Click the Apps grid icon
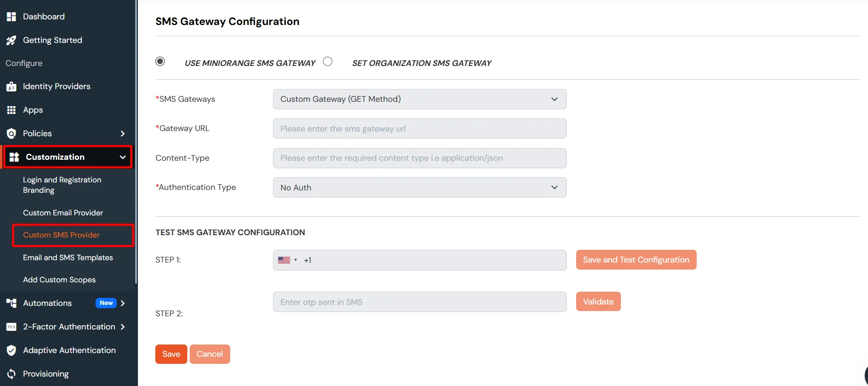This screenshot has height=386, width=868. pyautogui.click(x=11, y=110)
